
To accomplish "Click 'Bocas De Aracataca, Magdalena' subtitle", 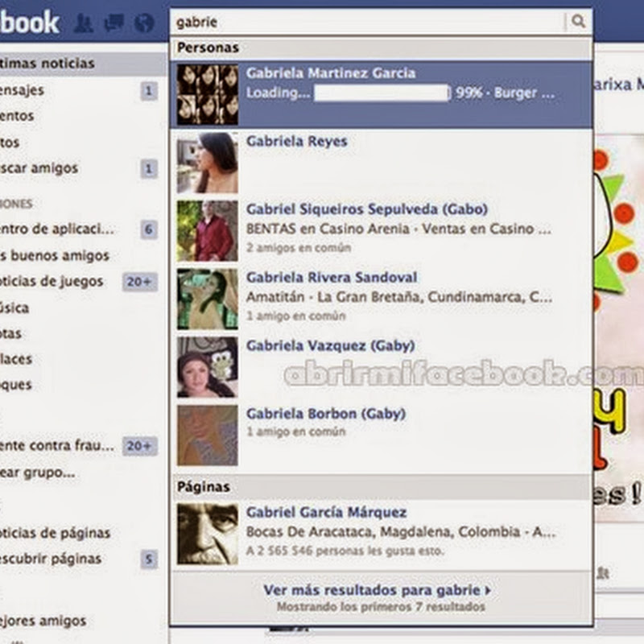I will pyautogui.click(x=401, y=532).
